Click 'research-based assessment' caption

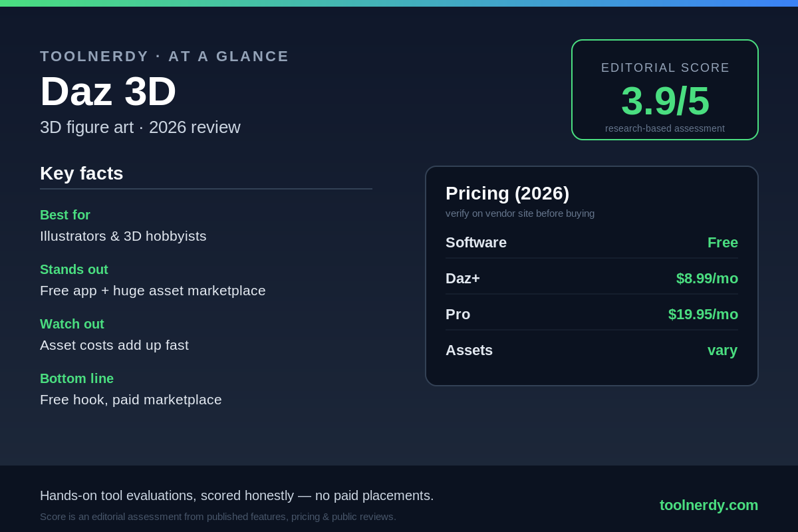pos(665,128)
